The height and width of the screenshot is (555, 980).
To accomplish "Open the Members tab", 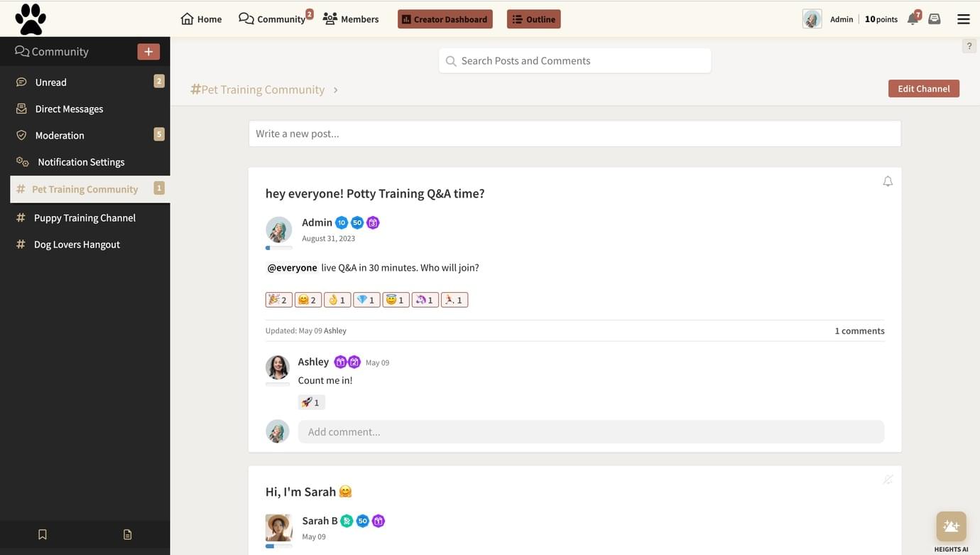I will [351, 19].
